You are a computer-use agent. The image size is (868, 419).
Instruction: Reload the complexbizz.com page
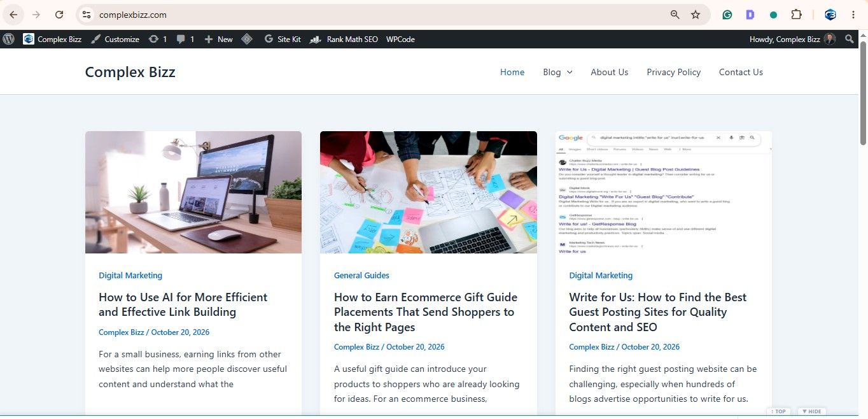pyautogui.click(x=59, y=15)
